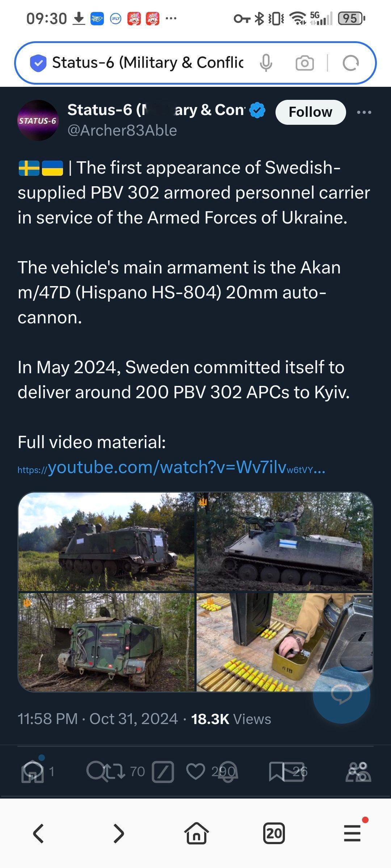391x868 pixels.
Task: Open three-dot more options on tweet
Action: click(364, 112)
